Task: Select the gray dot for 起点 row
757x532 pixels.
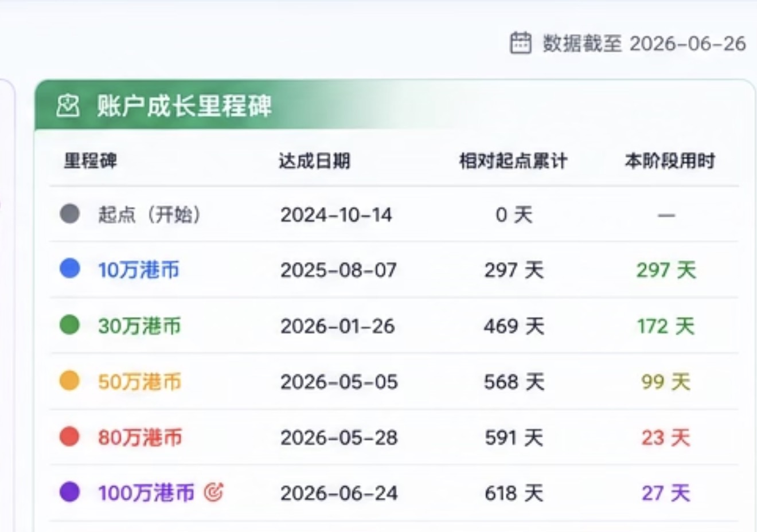Action: coord(70,214)
